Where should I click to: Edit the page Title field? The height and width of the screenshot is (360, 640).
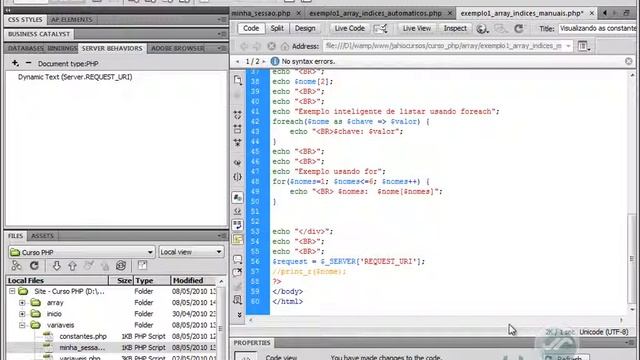597,29
